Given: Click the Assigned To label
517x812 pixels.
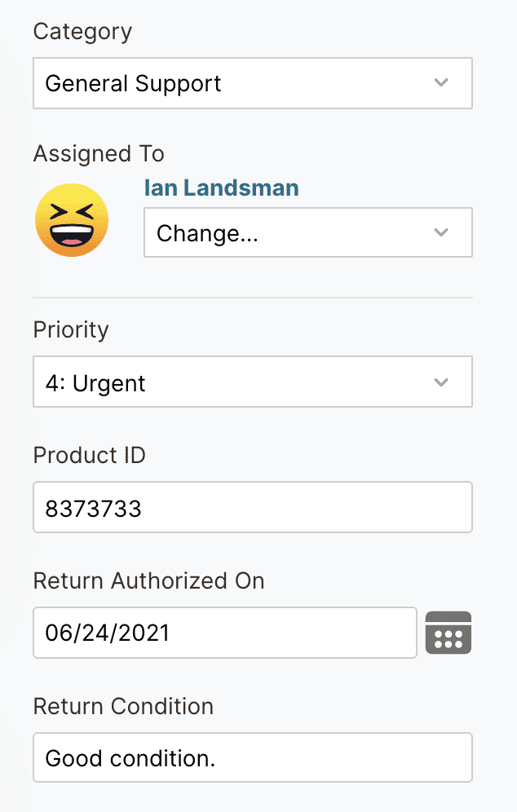Looking at the screenshot, I should point(99,153).
